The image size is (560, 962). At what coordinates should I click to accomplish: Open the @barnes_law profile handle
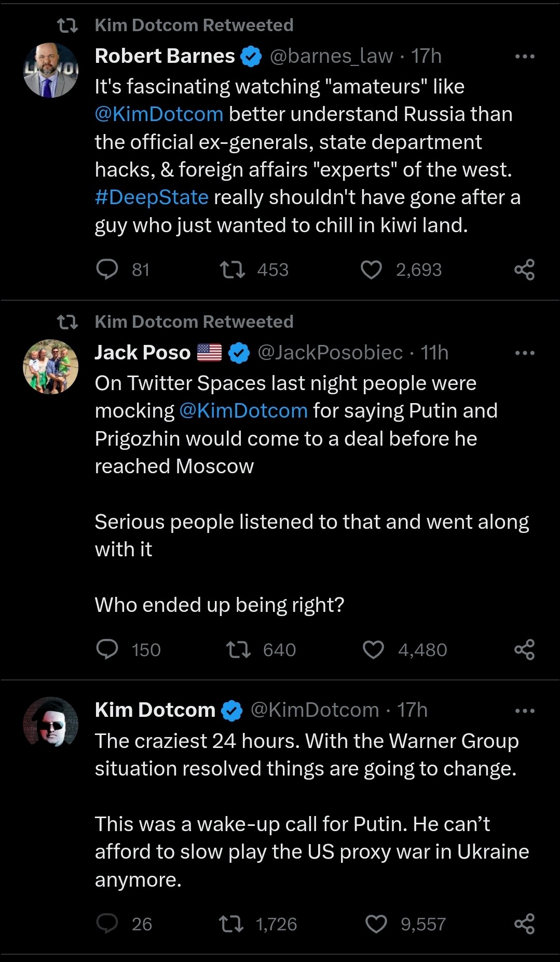331,56
